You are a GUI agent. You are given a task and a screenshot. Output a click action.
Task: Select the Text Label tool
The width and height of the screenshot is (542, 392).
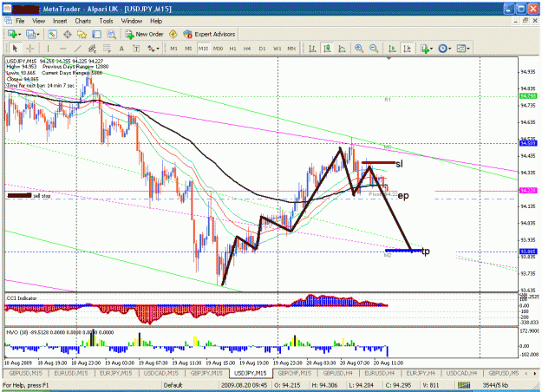[136, 49]
